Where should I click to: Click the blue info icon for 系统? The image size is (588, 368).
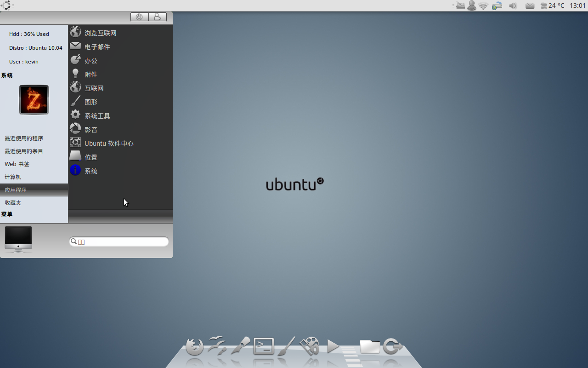click(75, 170)
